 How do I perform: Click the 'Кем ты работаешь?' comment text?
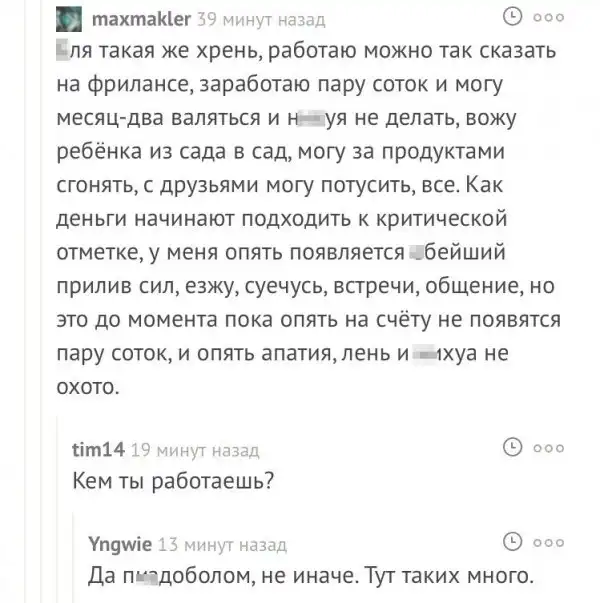(x=174, y=481)
